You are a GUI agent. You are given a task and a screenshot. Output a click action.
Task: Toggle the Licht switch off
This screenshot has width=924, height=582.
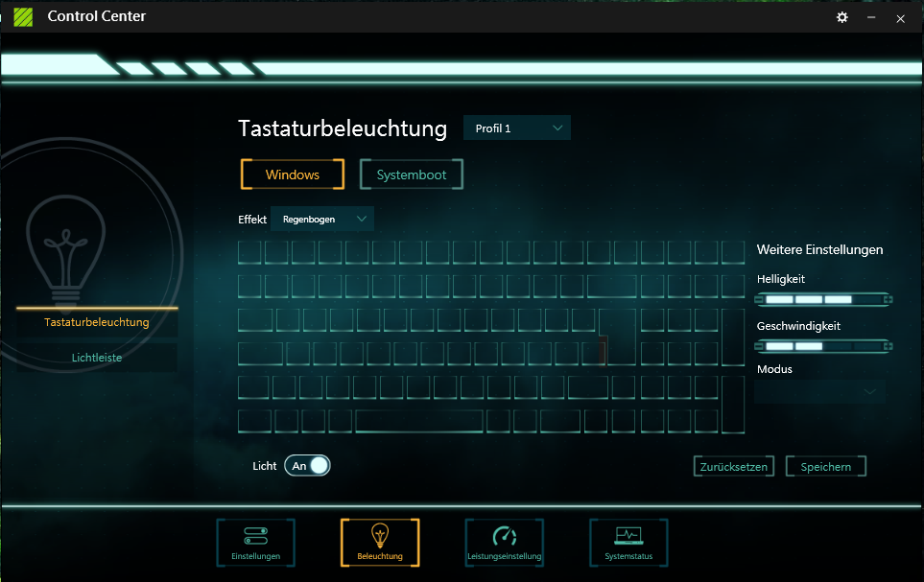tap(307, 465)
